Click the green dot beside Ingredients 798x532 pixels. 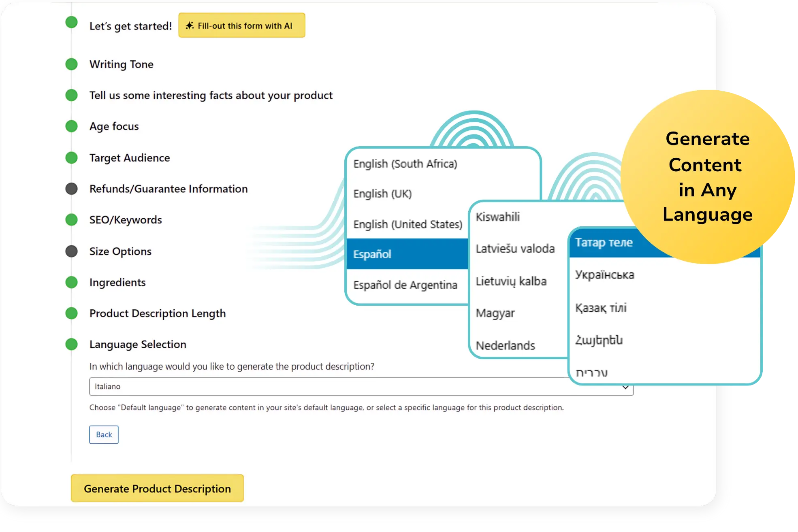tap(72, 282)
